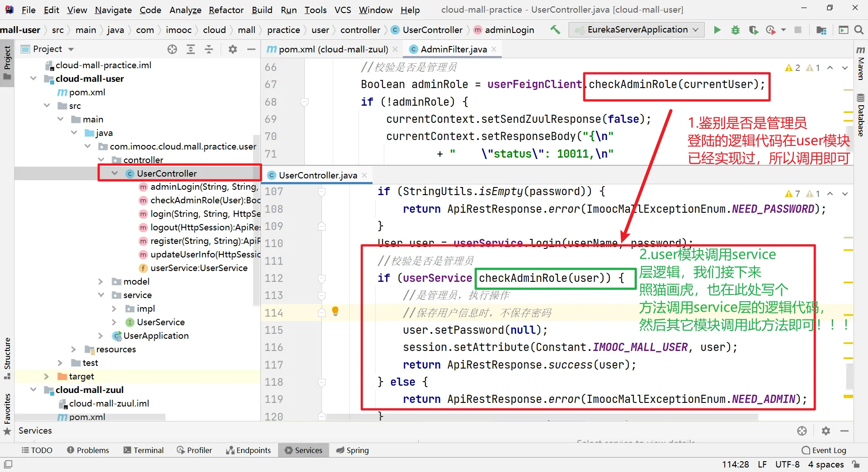
Task: Run with Coverage shield icon
Action: point(753,30)
